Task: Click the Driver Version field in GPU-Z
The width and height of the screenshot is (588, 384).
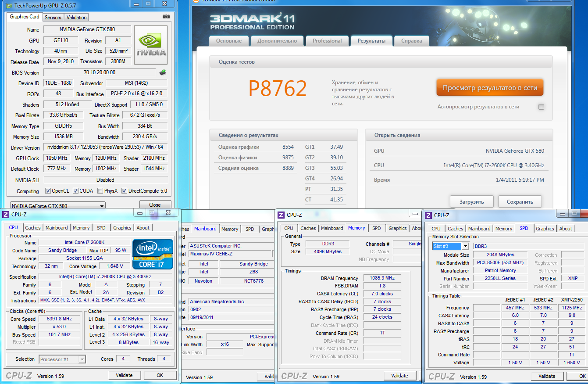Action: pos(105,147)
